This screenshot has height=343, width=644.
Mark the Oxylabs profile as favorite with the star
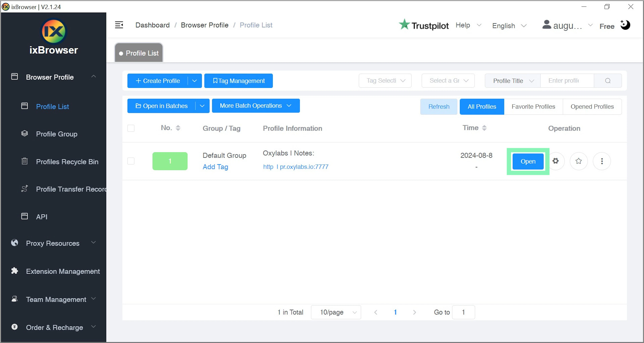point(578,161)
